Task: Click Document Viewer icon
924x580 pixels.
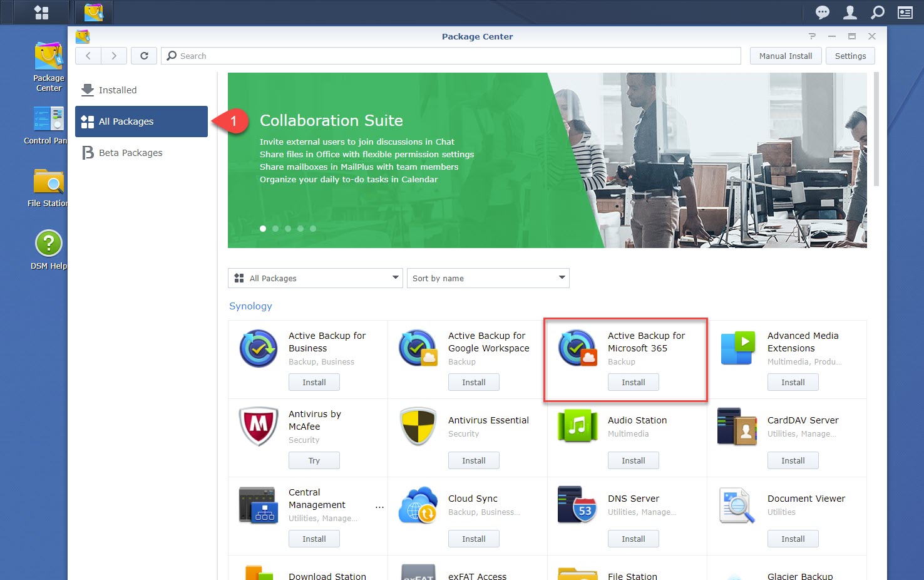Action: coord(737,505)
